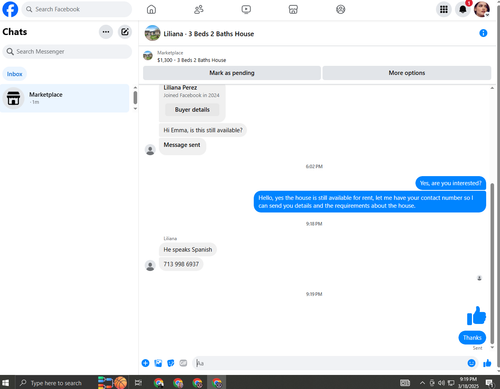Click the message text input box
The height and width of the screenshot is (389, 500).
(x=330, y=363)
